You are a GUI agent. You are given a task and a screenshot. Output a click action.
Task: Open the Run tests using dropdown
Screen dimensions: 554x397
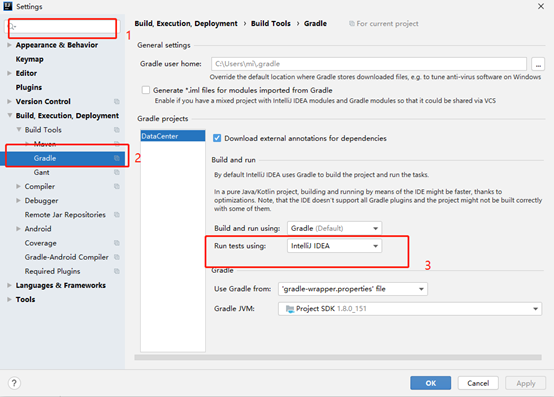pyautogui.click(x=334, y=246)
